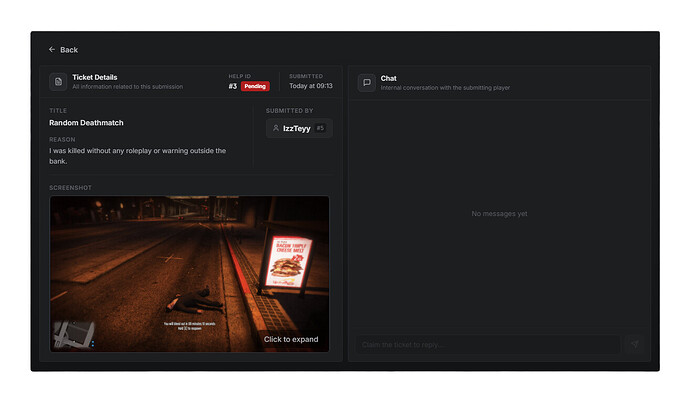Screen dimensions: 690x399
Task: Click the reason text about being killed
Action: click(x=138, y=156)
